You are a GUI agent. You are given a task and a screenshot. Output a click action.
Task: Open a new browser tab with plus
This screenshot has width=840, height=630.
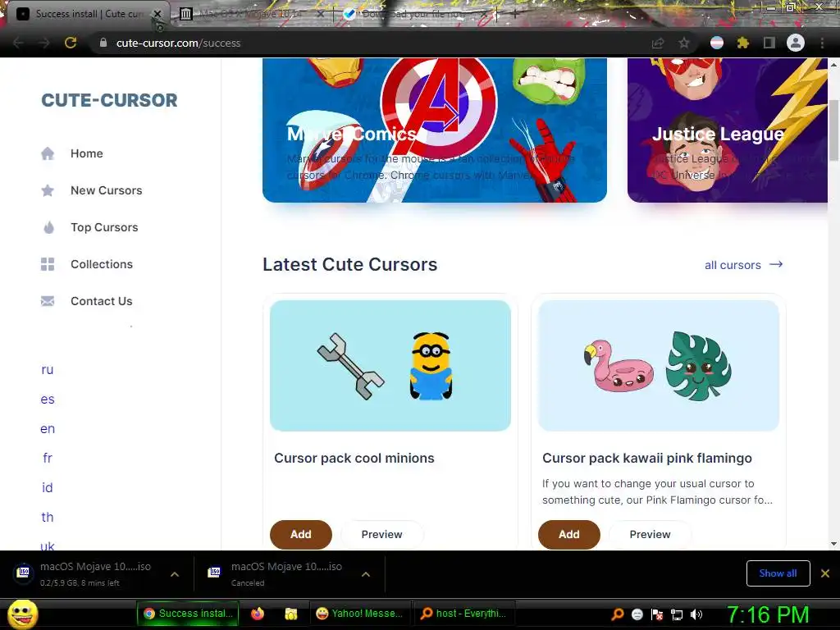tap(514, 14)
